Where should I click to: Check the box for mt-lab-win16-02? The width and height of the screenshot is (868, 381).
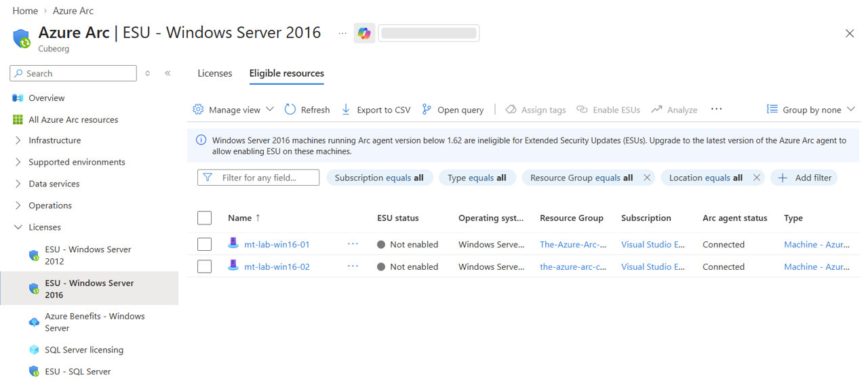coord(204,266)
